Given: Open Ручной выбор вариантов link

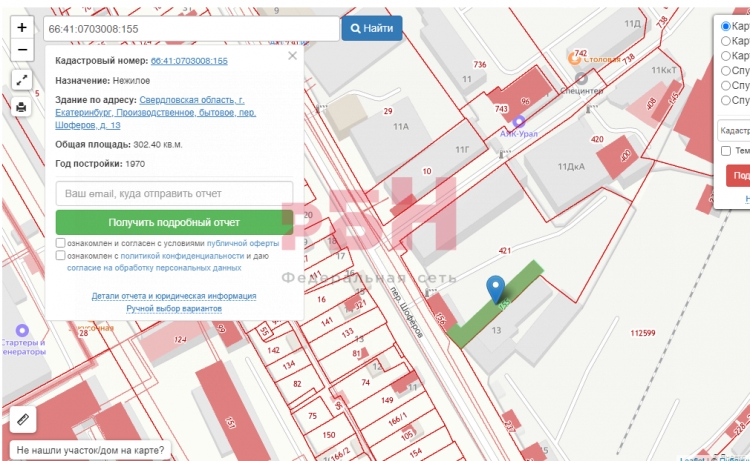Looking at the screenshot, I should tap(174, 308).
